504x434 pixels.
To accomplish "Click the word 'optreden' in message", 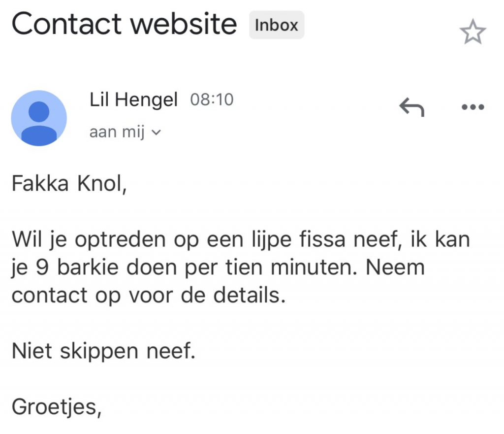I will click(115, 240).
